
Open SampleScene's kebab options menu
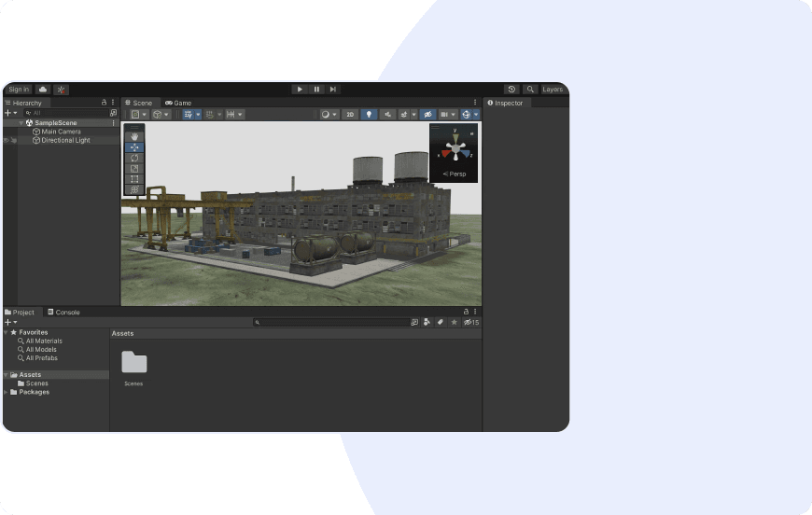click(114, 123)
